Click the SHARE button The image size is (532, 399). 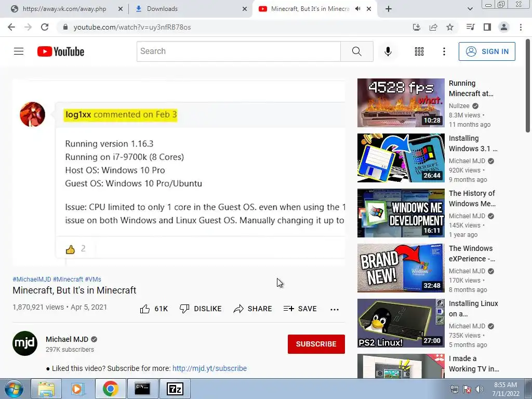[253, 309]
